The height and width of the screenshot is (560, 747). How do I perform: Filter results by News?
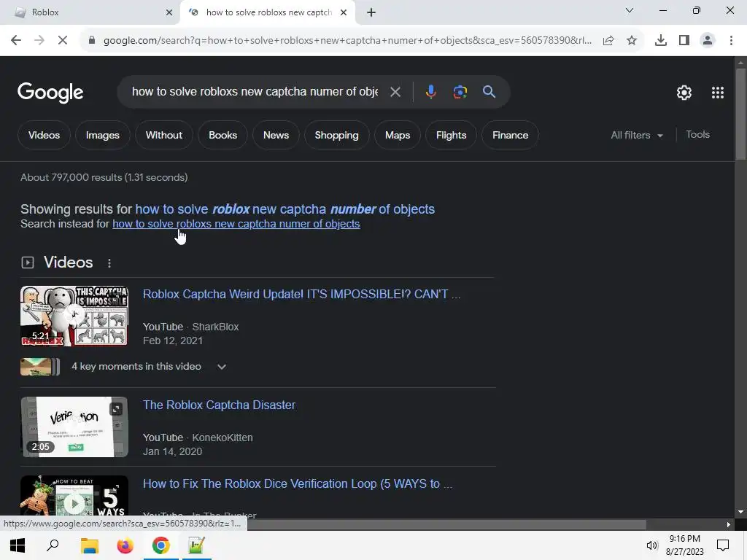click(x=276, y=135)
